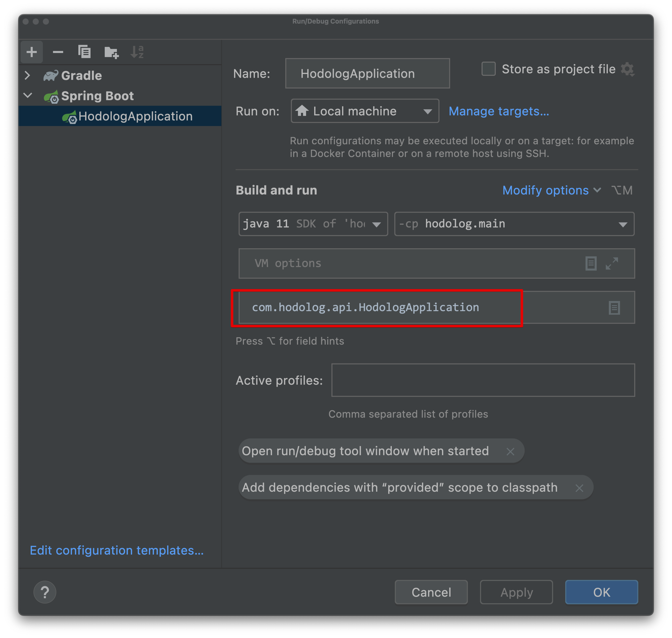Focus the VM options input field
Image resolution: width=672 pixels, height=638 pixels.
(437, 264)
